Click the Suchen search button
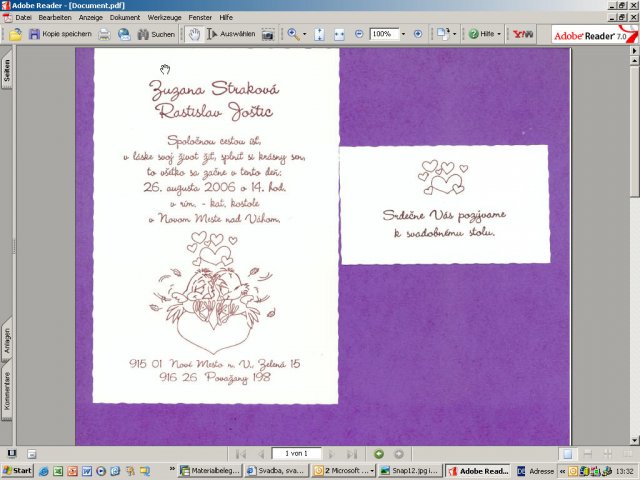This screenshot has height=480, width=640. tap(157, 33)
